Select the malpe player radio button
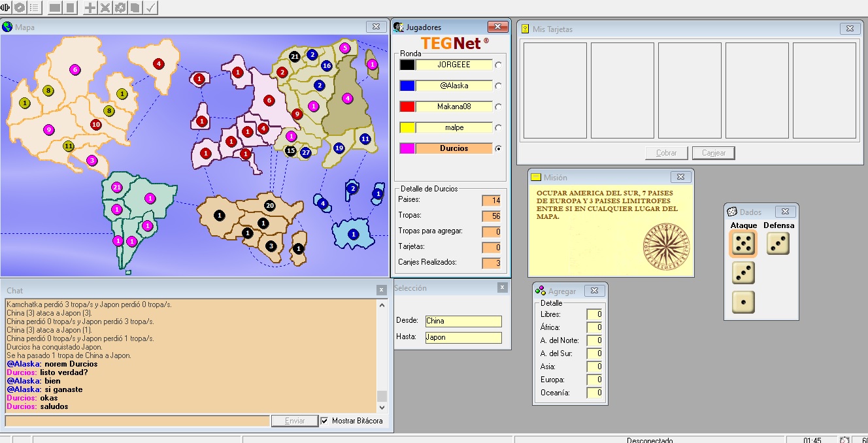Image resolution: width=868 pixels, height=443 pixels. (499, 127)
